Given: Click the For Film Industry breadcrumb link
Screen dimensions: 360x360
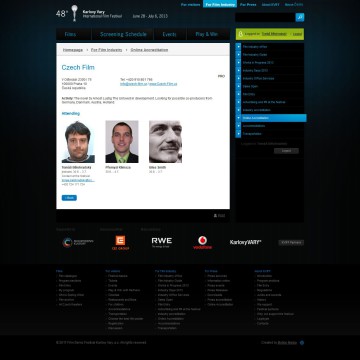Looking at the screenshot, I should pos(107,50).
